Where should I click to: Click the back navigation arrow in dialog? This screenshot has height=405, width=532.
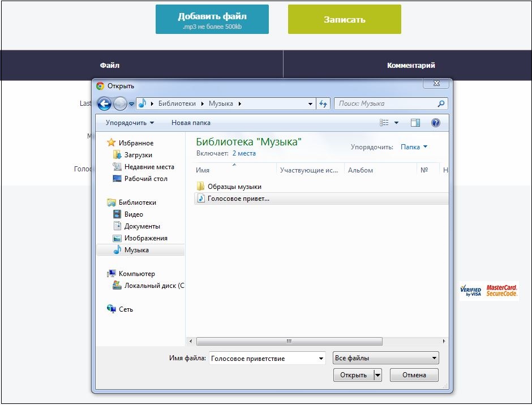[x=104, y=104]
